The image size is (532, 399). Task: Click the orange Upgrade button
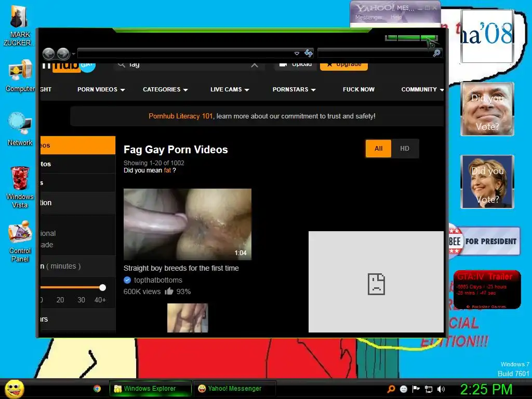click(x=344, y=65)
